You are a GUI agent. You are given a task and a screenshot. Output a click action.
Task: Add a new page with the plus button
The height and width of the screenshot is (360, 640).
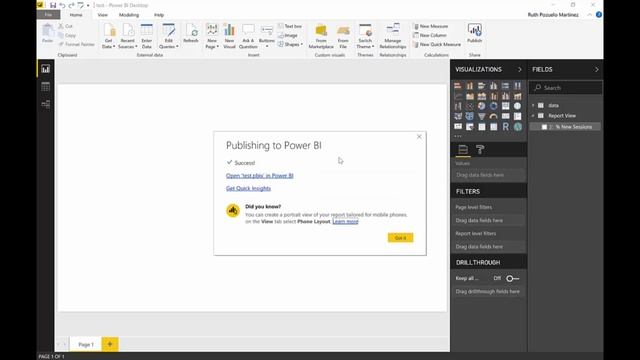pos(110,344)
